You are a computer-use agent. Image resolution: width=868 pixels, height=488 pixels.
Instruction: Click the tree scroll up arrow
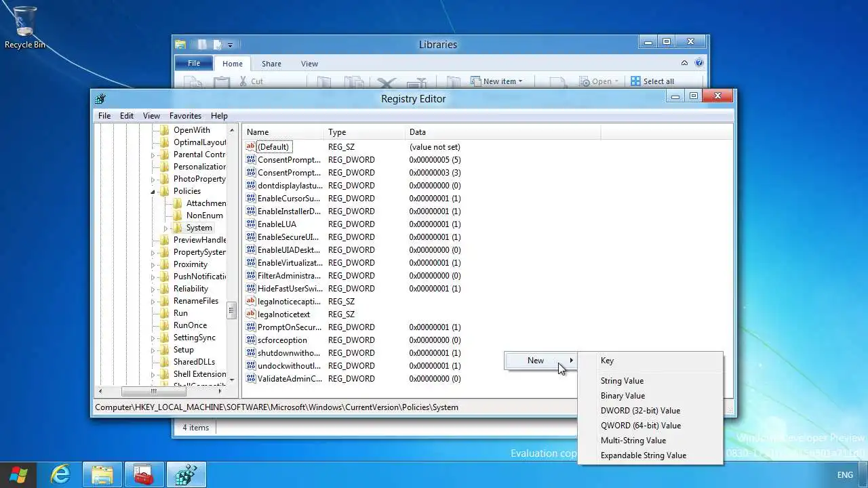pyautogui.click(x=231, y=129)
